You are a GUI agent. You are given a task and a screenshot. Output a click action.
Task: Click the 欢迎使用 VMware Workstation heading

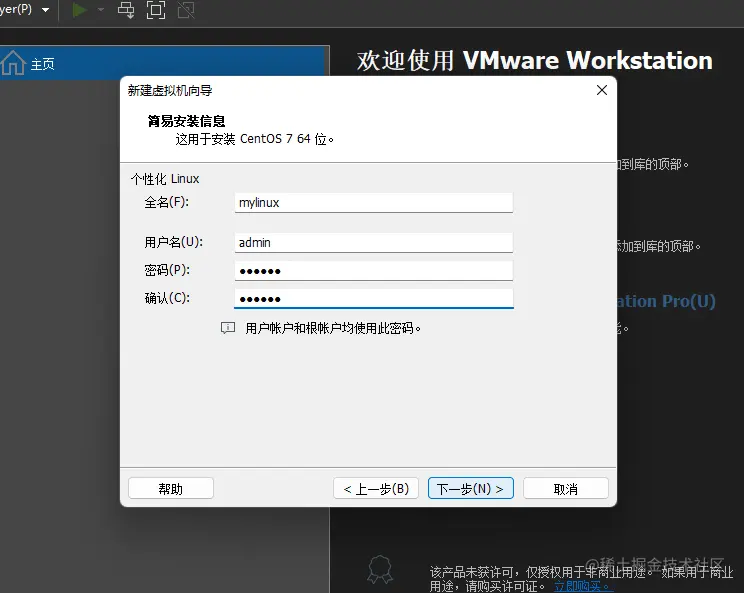click(535, 61)
